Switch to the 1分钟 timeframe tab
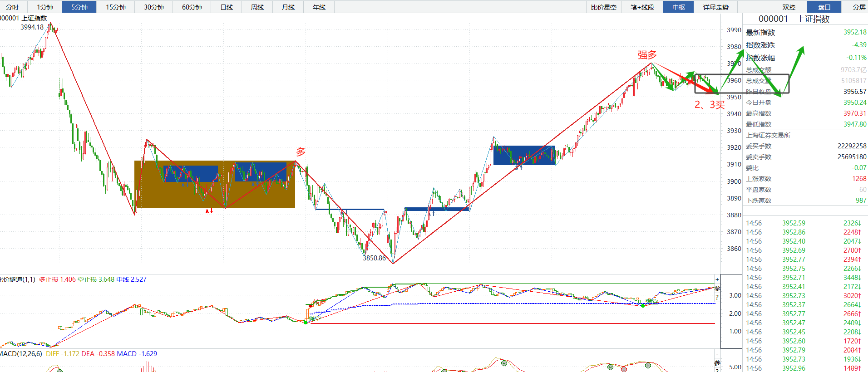Viewport: 868px width, 372px height. pyautogui.click(x=45, y=7)
